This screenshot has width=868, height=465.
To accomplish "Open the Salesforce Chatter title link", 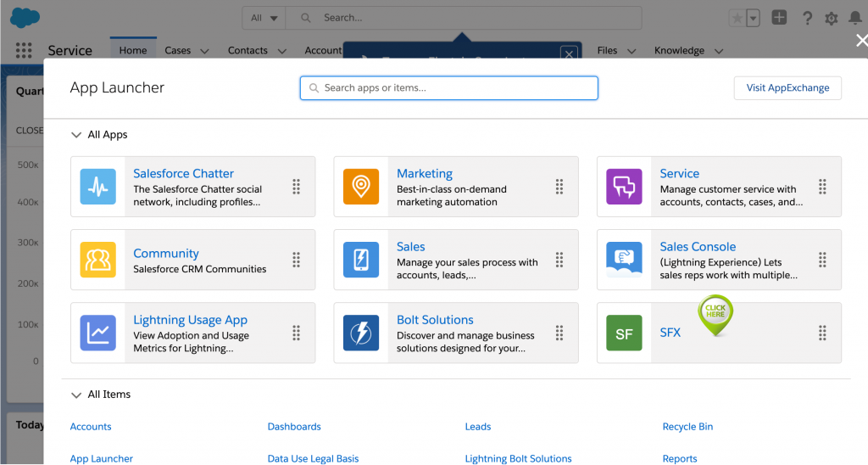I will tap(183, 173).
